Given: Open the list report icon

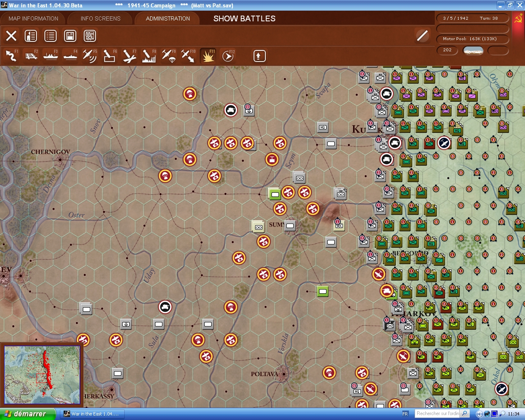Looking at the screenshot, I should tap(50, 36).
